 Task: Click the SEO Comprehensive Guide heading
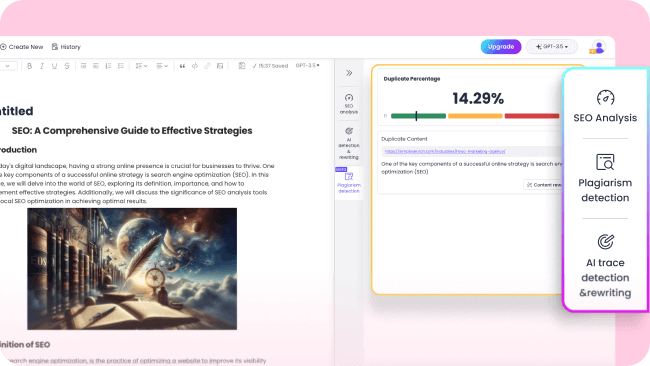(132, 131)
